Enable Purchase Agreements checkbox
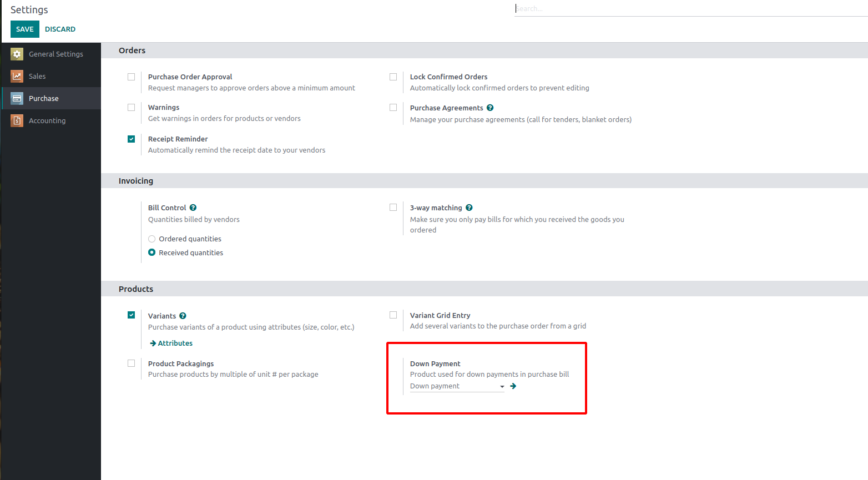Viewport: 868px width, 480px height. point(393,107)
